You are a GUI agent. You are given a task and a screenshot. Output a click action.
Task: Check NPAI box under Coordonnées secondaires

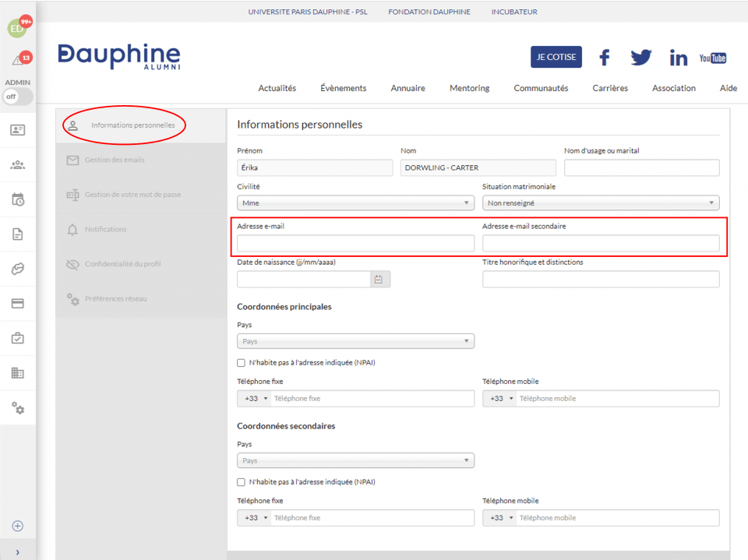[241, 482]
